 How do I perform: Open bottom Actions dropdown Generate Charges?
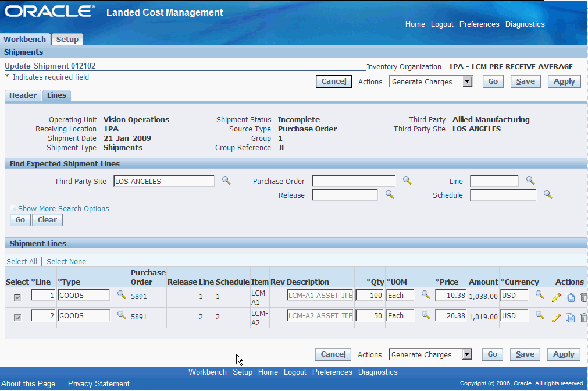click(x=430, y=354)
